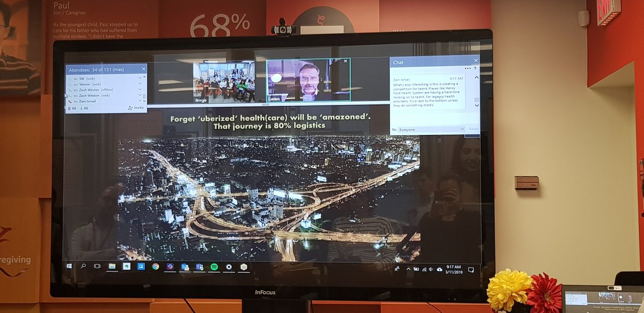Open Chat more options ellipsis

tap(467, 69)
